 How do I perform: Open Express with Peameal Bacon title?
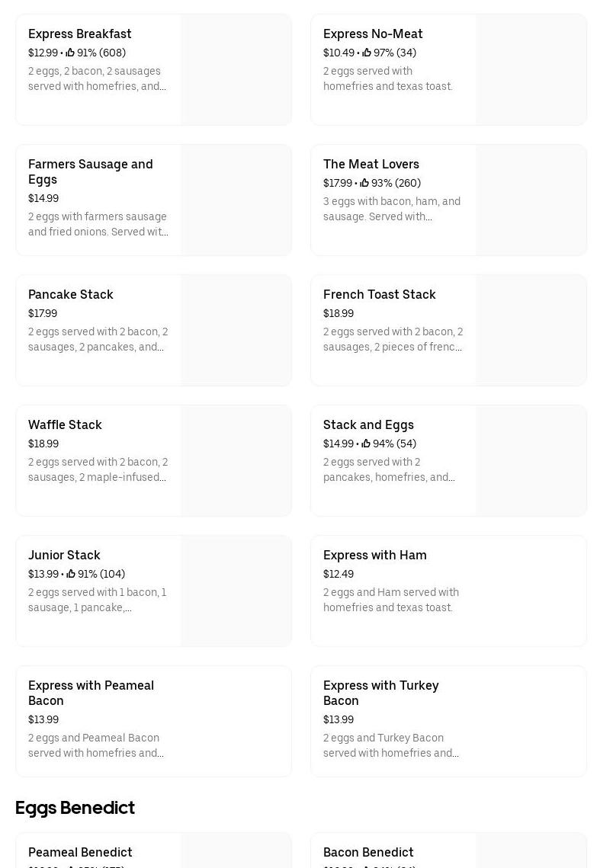pos(91,693)
